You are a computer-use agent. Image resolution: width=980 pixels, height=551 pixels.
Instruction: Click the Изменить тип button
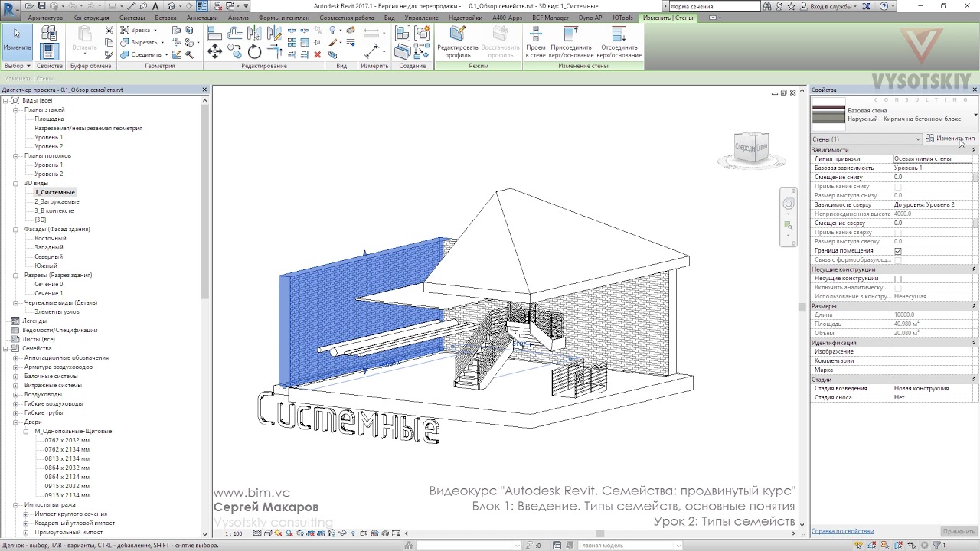coord(950,139)
